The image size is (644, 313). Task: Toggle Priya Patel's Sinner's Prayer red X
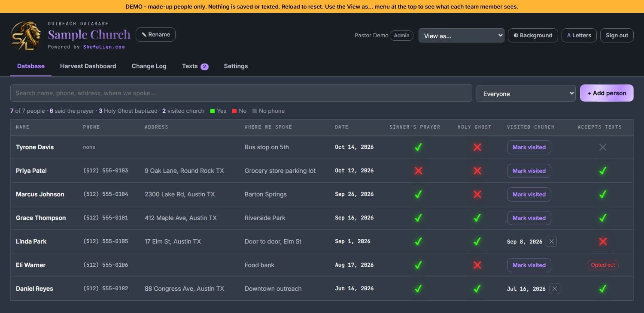[x=418, y=171]
